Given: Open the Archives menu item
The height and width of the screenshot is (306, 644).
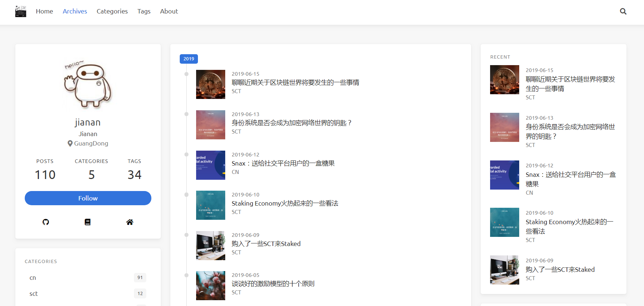Looking at the screenshot, I should point(75,11).
